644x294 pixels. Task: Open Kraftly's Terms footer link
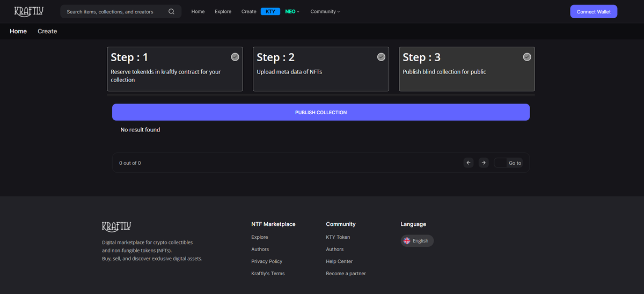pyautogui.click(x=268, y=274)
